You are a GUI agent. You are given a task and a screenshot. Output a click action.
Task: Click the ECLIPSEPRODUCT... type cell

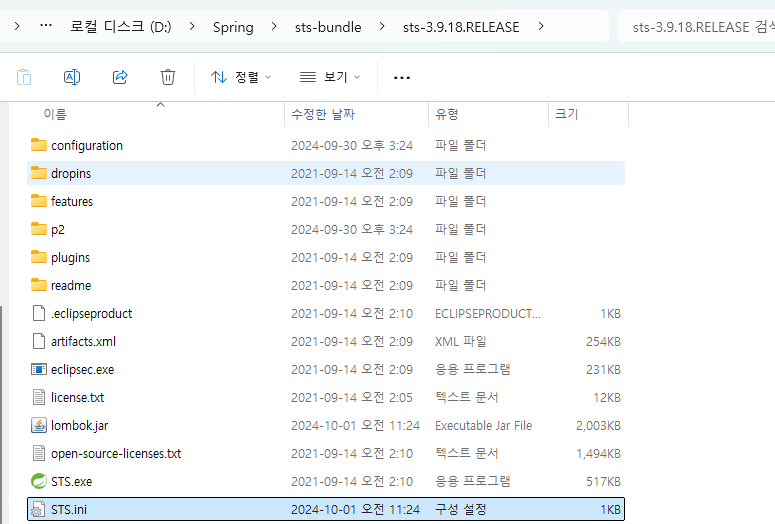(x=488, y=313)
